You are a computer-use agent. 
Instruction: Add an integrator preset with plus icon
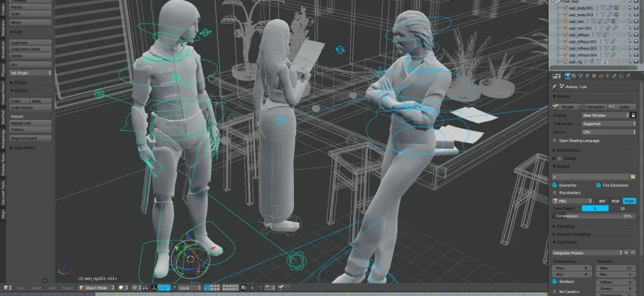coord(625,253)
